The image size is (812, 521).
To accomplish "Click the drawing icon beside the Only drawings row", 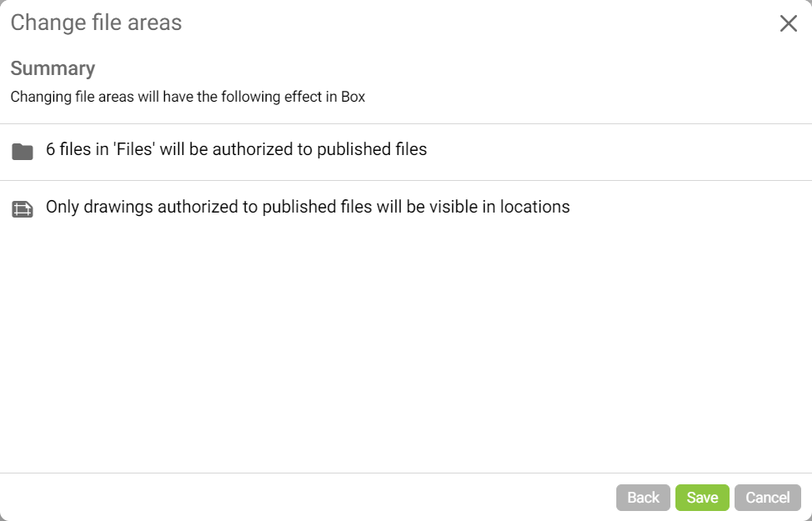I will [x=22, y=208].
